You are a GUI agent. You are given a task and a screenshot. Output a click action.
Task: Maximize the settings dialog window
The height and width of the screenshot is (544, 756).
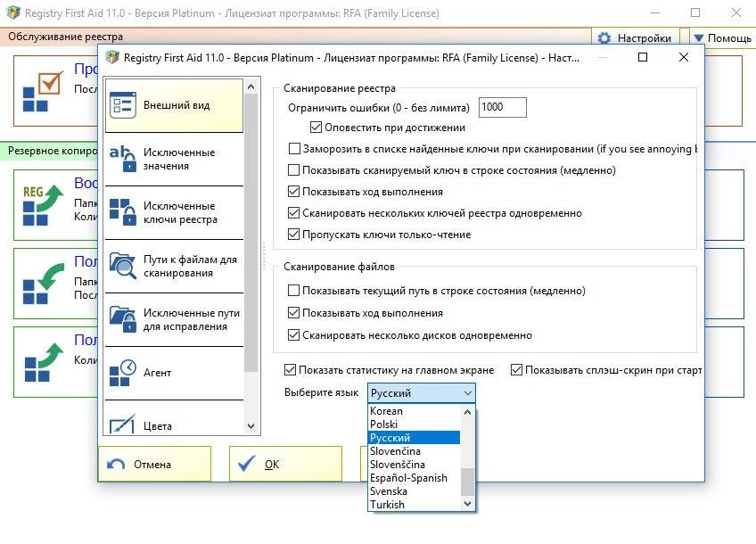[x=642, y=57]
